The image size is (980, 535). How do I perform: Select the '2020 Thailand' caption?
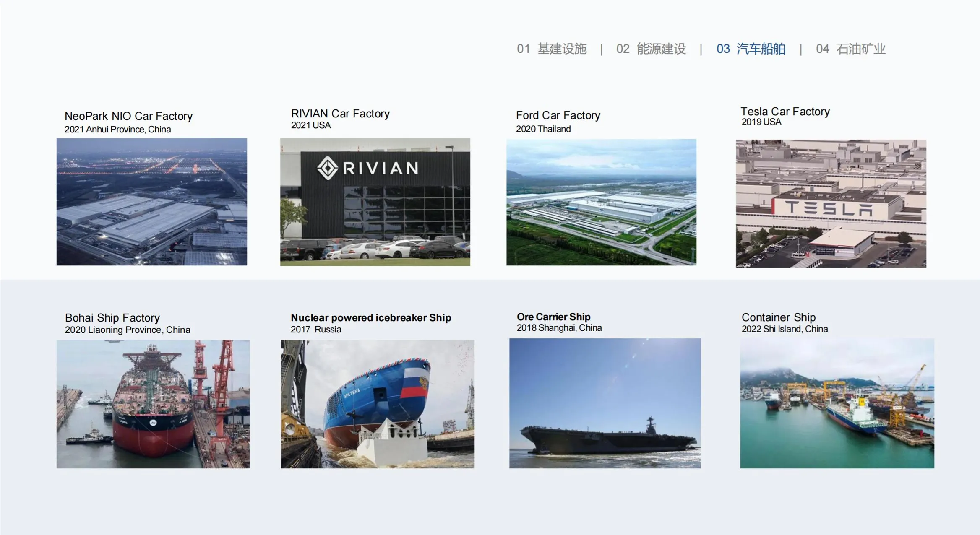click(x=543, y=129)
